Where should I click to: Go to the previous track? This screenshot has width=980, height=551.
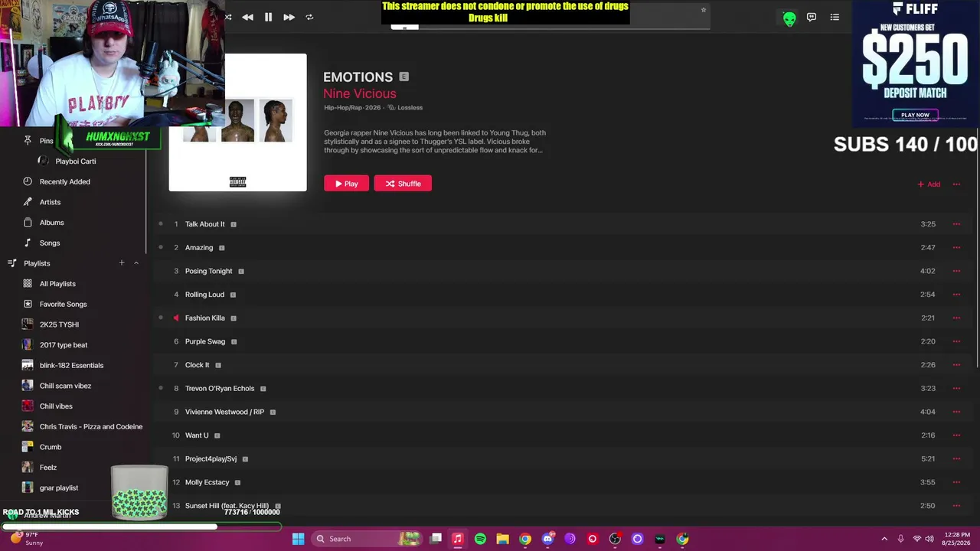[x=247, y=17]
